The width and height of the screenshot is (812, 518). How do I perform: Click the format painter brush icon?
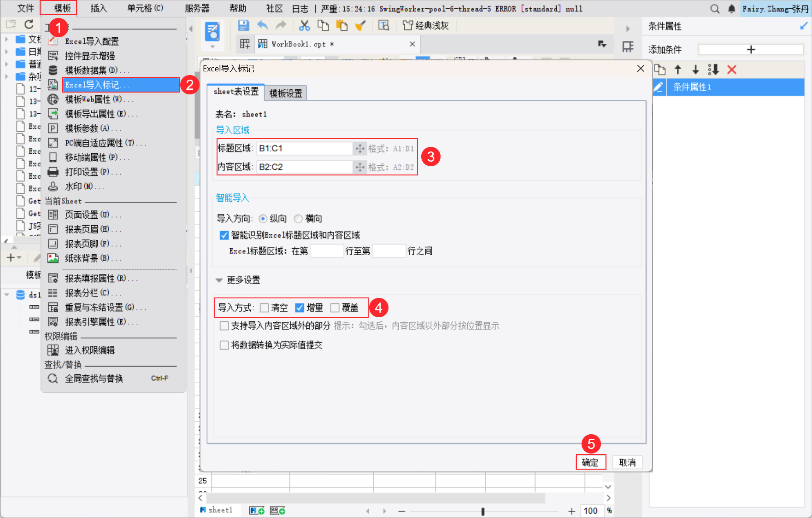[360, 25]
